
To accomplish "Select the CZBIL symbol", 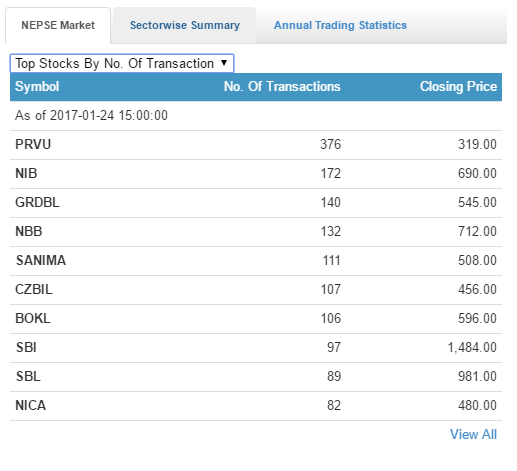I will pos(34,290).
